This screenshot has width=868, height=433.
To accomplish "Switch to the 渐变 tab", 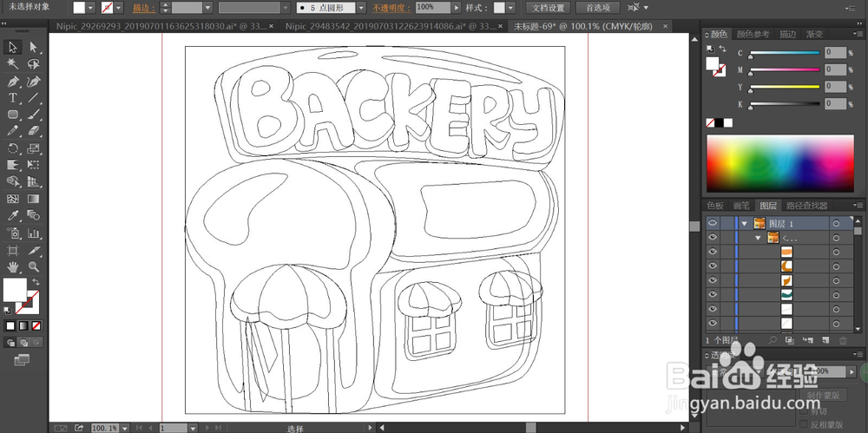I will (x=815, y=35).
